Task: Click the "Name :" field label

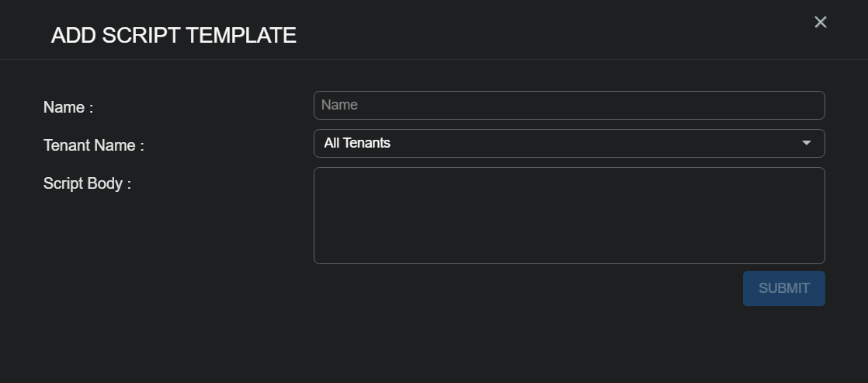Action: point(68,108)
